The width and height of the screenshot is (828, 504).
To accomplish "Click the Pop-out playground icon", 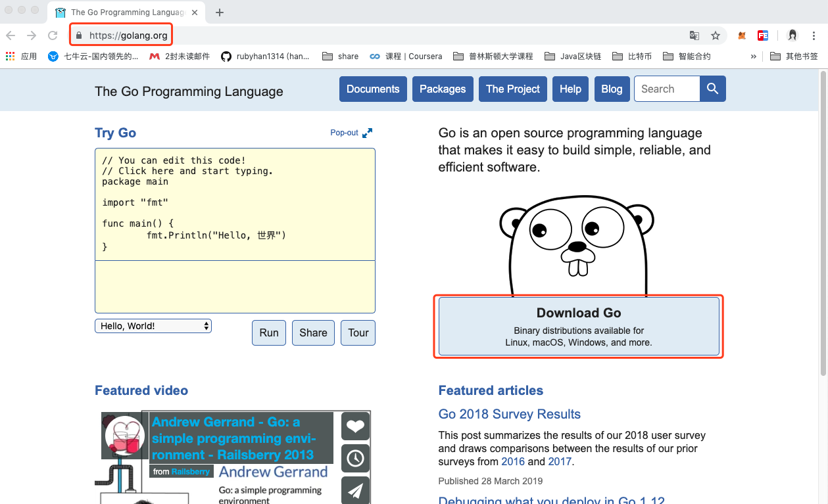I will coord(367,133).
